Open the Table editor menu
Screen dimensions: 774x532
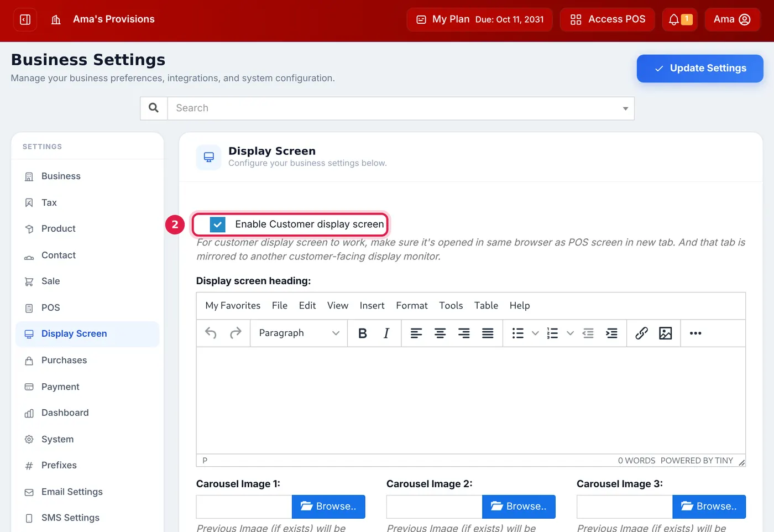486,306
